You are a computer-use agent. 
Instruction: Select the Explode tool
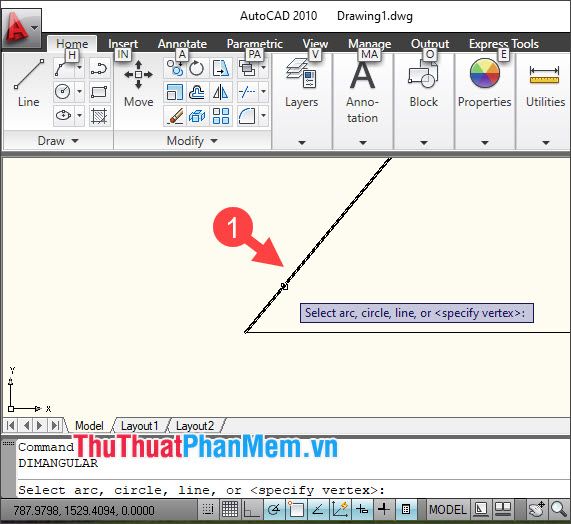pos(197,116)
